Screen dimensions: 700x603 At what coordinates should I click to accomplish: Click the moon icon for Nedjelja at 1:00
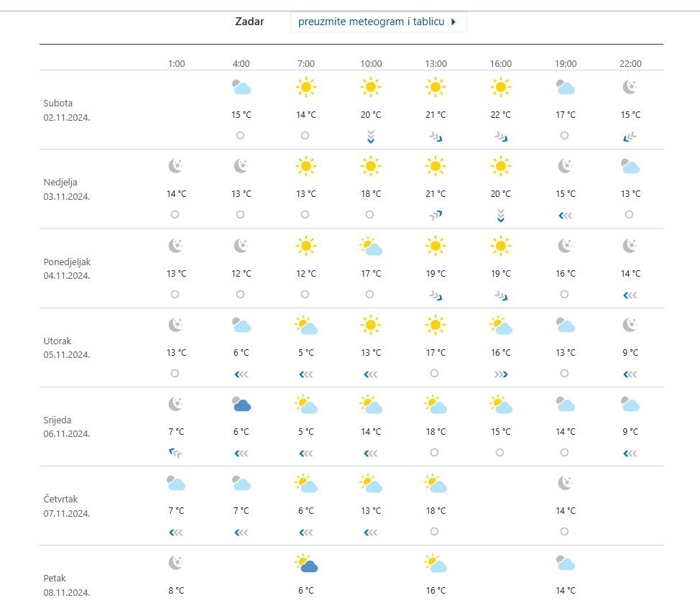click(x=176, y=167)
